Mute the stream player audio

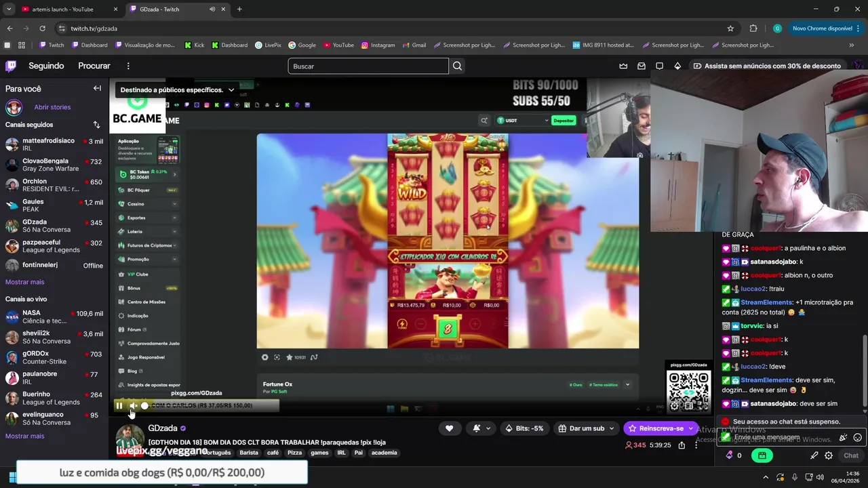[x=133, y=406]
